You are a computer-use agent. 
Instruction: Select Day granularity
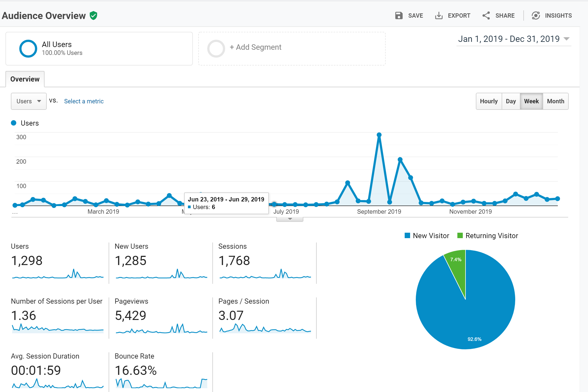511,101
